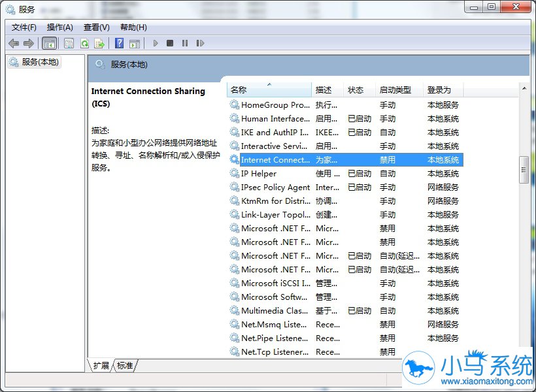Screen dimensions: 536x392
Task: Open the 操作(A) menu
Action: [x=60, y=27]
